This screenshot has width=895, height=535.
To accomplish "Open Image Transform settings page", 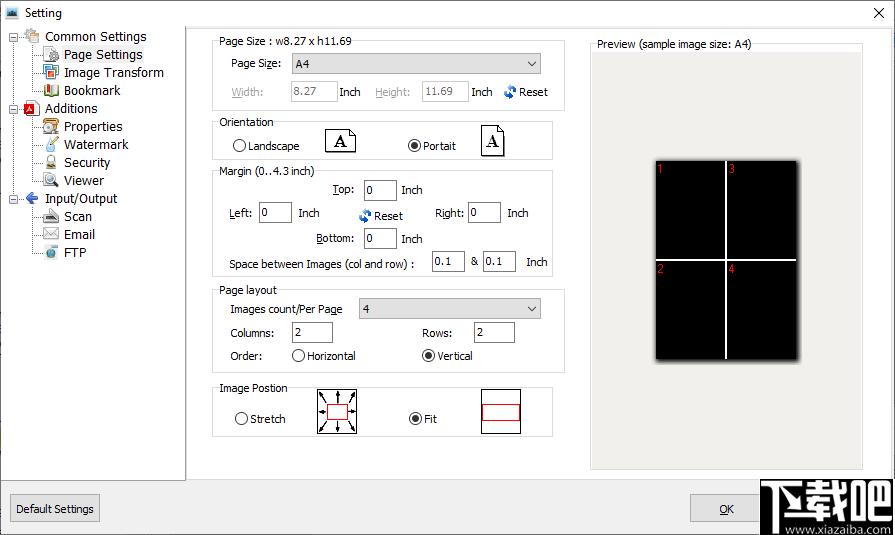I will click(x=114, y=73).
